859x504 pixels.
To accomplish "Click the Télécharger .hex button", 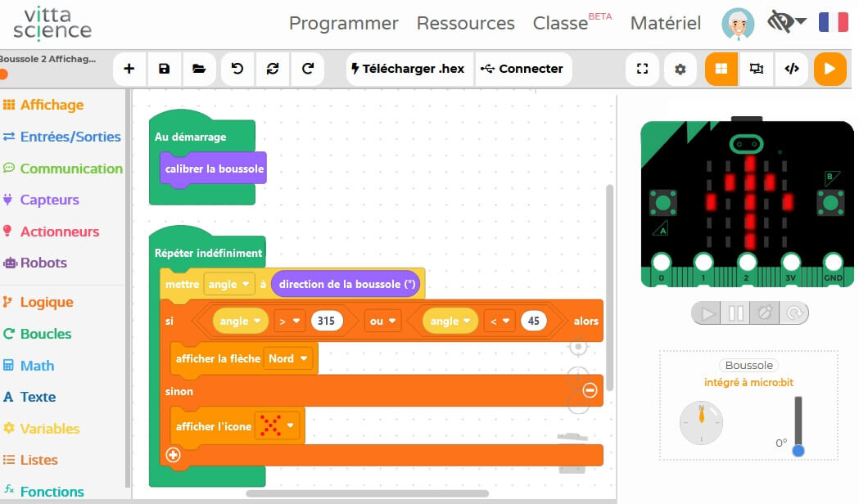I will (x=407, y=70).
